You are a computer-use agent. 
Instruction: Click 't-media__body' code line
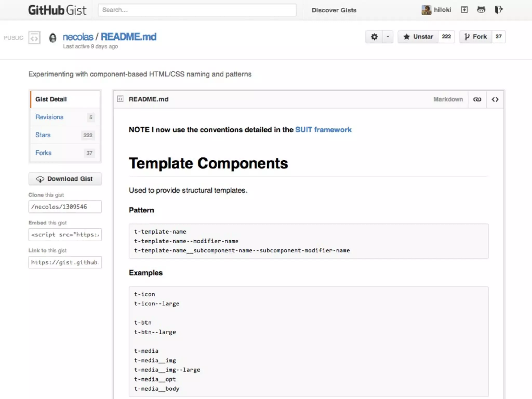point(157,389)
